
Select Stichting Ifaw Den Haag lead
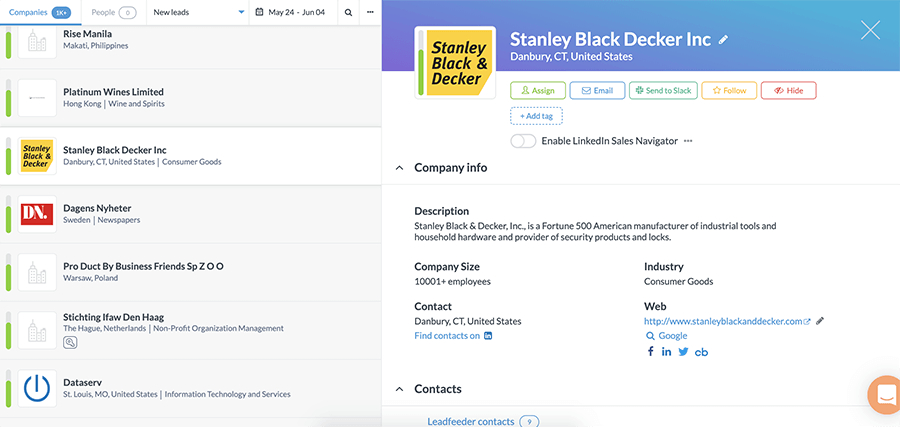pos(191,330)
